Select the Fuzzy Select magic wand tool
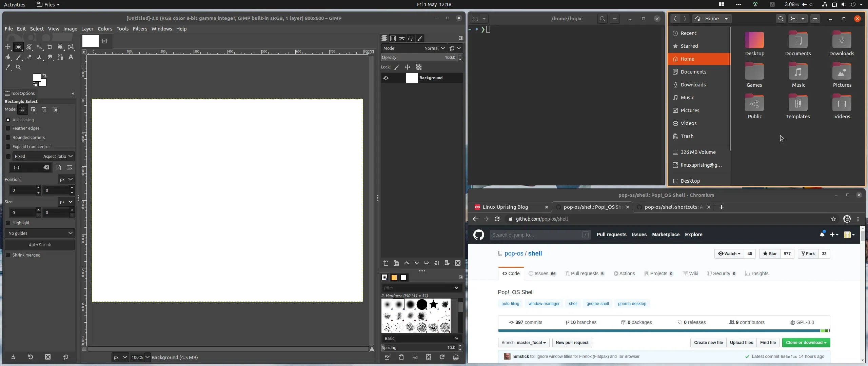 (x=39, y=47)
